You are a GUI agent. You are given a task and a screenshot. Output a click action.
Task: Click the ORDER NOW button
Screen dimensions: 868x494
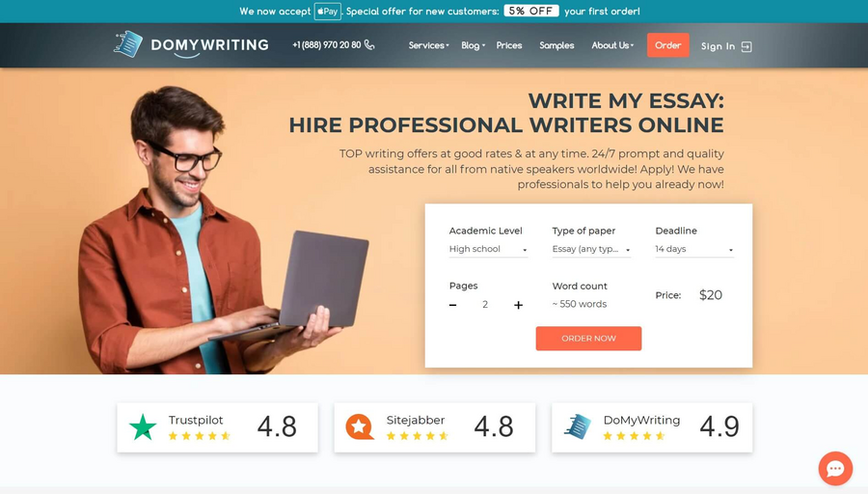pyautogui.click(x=588, y=339)
